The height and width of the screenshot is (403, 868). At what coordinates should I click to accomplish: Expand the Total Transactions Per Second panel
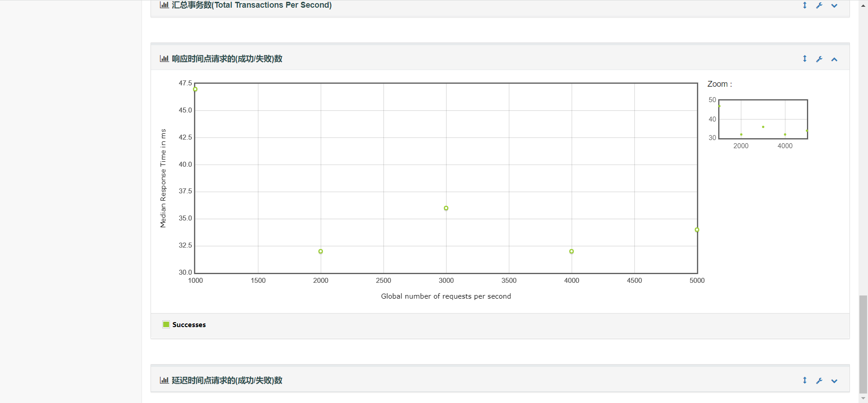click(x=835, y=6)
